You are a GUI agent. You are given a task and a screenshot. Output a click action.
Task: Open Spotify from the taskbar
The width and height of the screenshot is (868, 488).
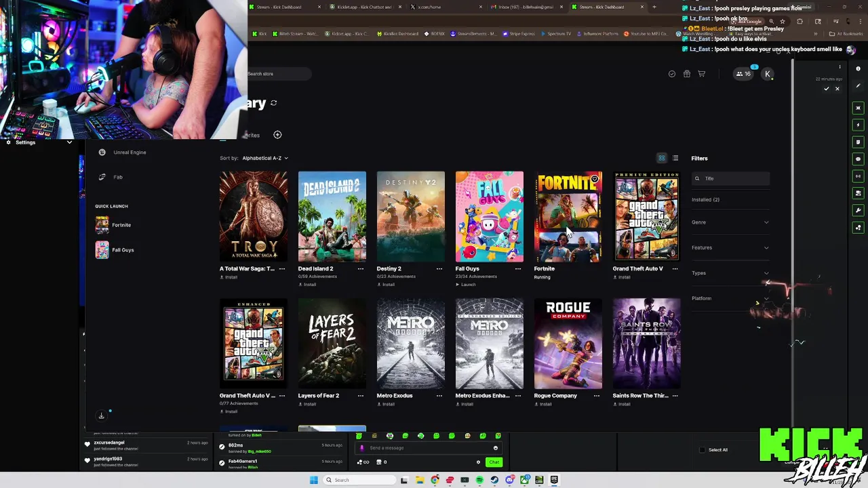[479, 480]
